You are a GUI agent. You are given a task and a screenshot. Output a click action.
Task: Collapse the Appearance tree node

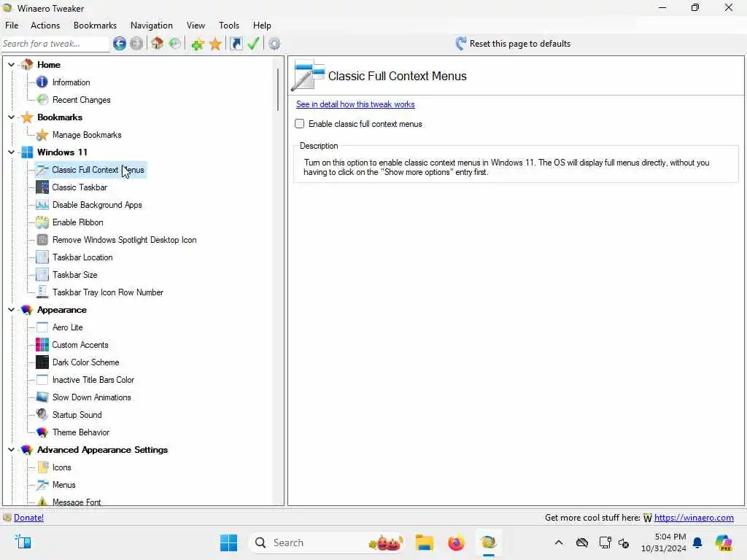point(12,310)
